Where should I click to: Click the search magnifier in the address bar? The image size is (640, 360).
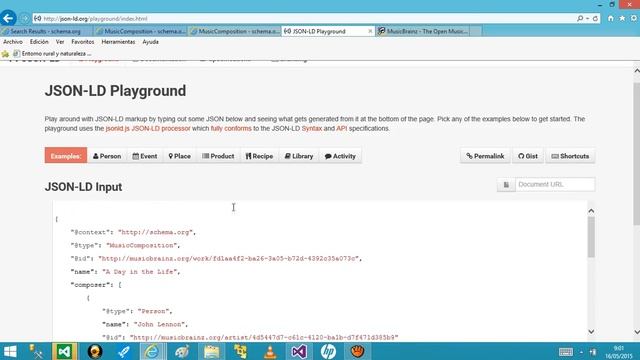point(580,18)
